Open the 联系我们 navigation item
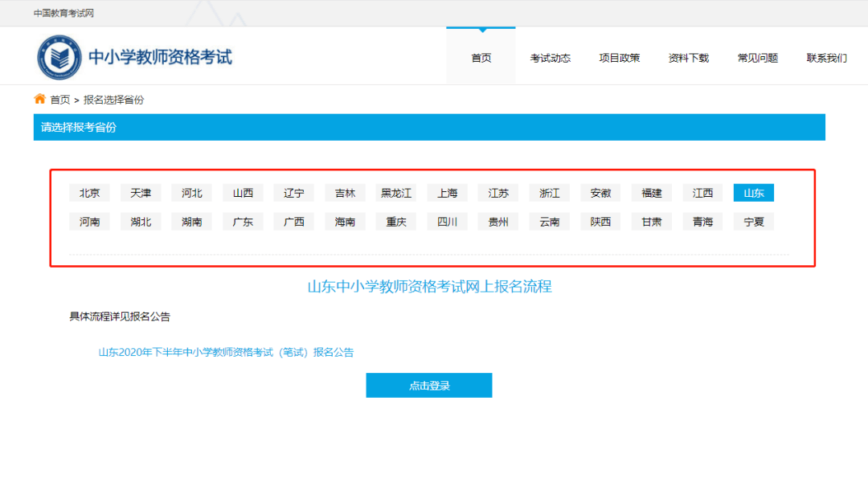868x495 pixels. [x=826, y=58]
